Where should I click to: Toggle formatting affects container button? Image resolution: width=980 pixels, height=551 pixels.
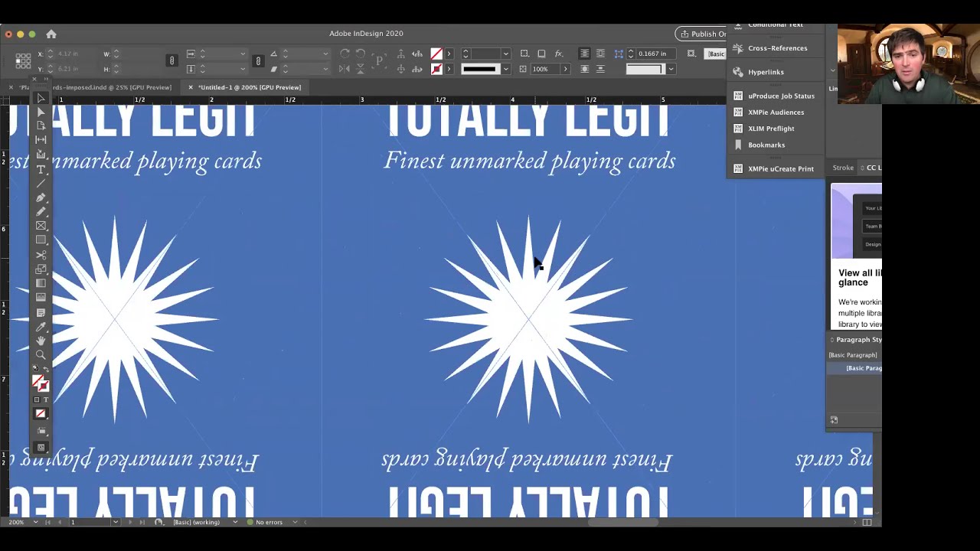click(36, 400)
